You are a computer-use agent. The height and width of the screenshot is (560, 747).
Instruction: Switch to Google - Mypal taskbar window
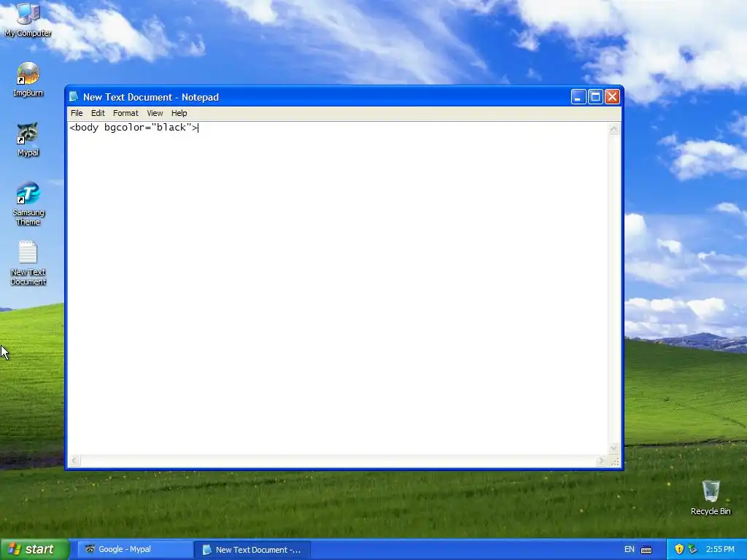pos(136,549)
